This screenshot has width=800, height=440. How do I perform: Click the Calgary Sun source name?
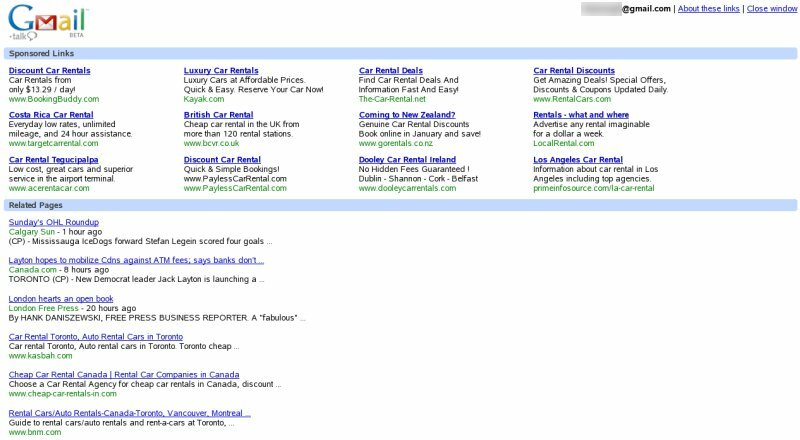point(32,232)
